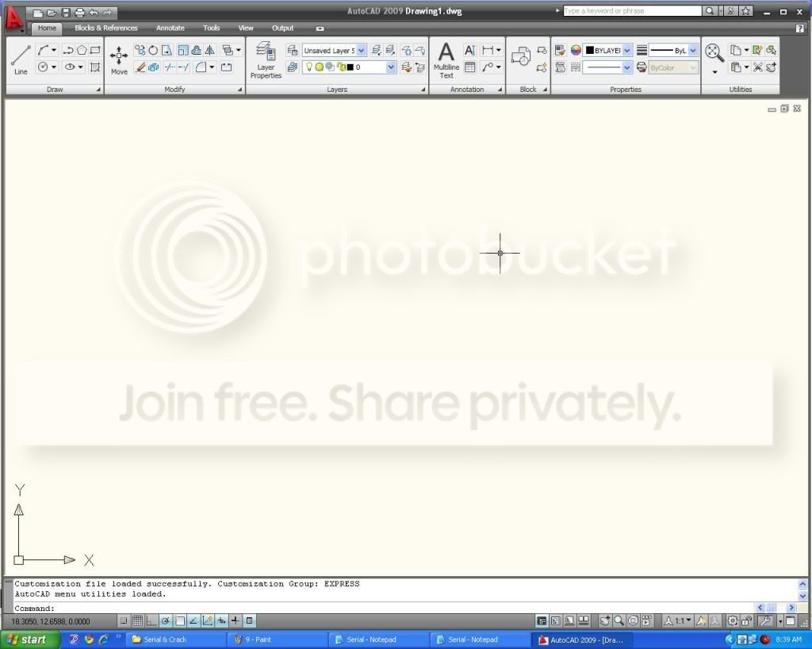Choose the Rectangle draw tool
Viewport: 812px width, 649px height.
(95, 50)
